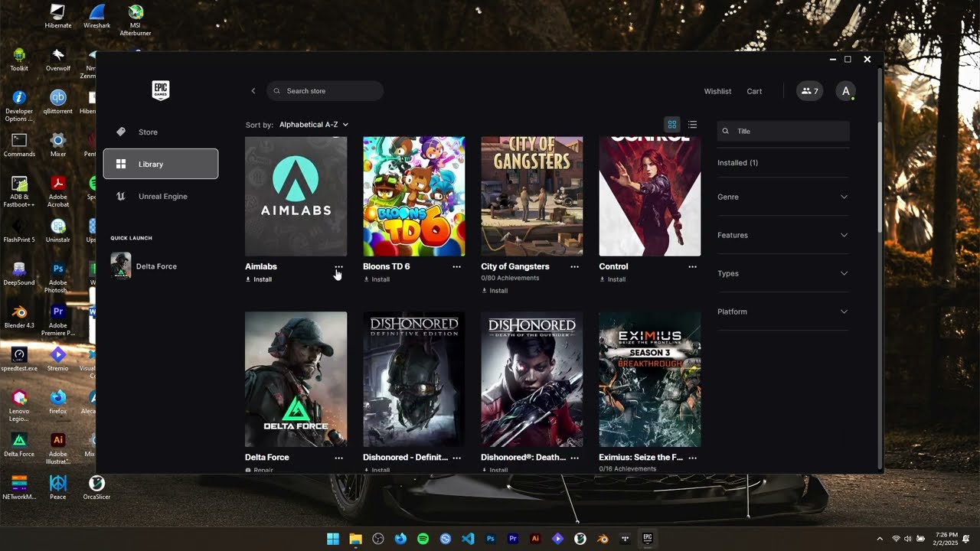Open qBittorrent desktop shortcut
The height and width of the screenshot is (551, 980).
coord(58,103)
